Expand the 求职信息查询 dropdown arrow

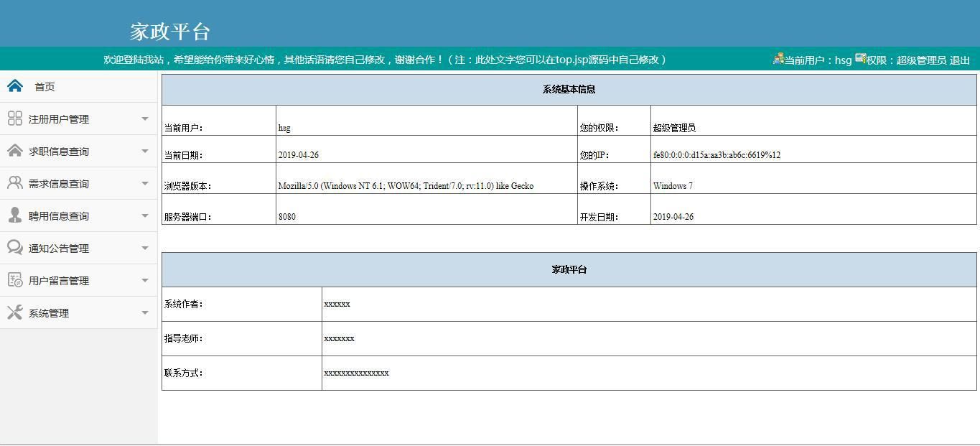click(145, 152)
